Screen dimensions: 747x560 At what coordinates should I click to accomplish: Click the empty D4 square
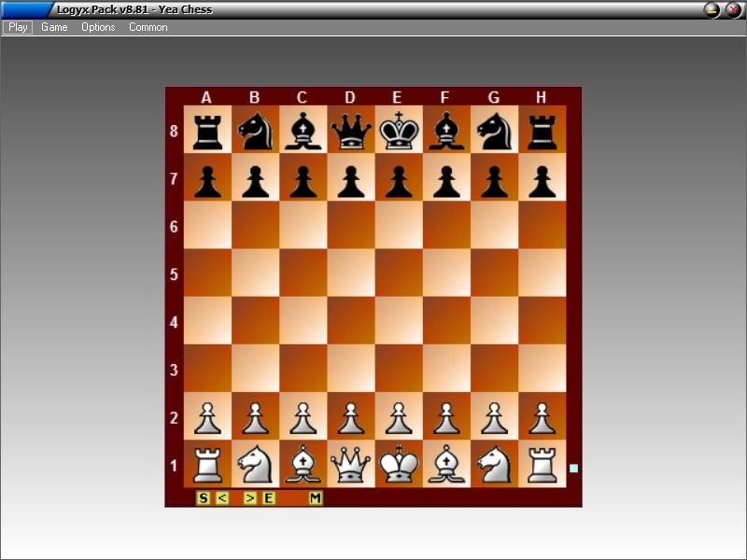(351, 320)
